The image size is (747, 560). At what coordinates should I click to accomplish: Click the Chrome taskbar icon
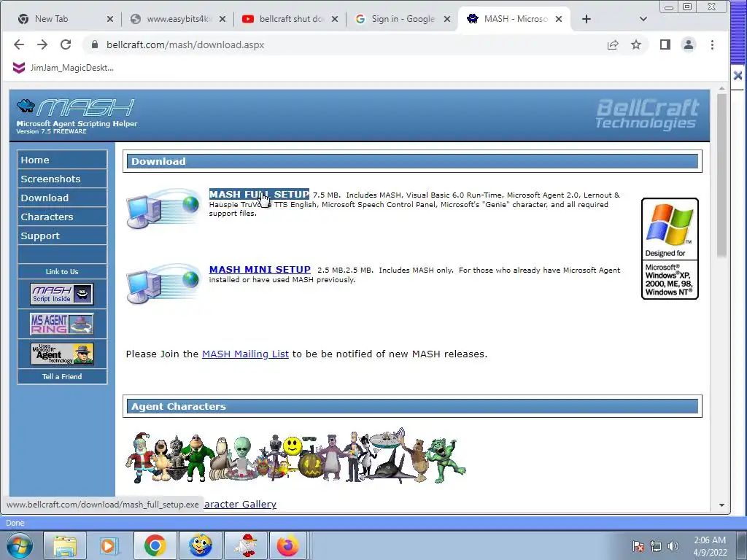coord(155,545)
